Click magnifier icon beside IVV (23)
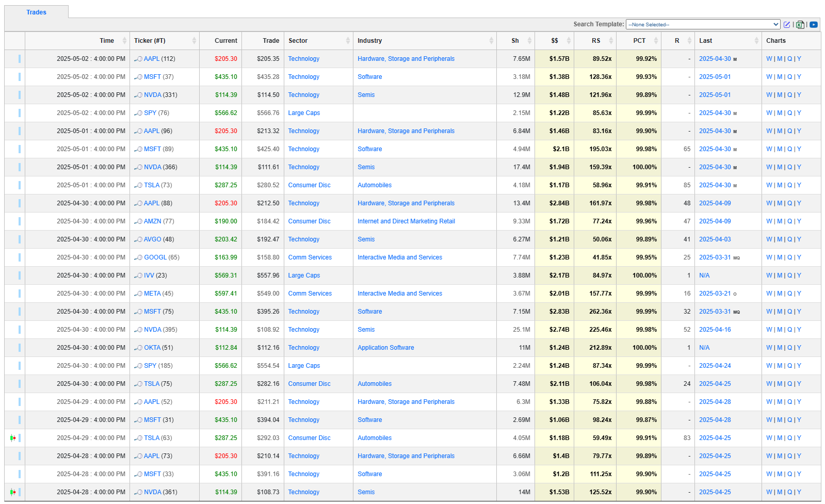Image resolution: width=825 pixels, height=504 pixels. coord(138,275)
